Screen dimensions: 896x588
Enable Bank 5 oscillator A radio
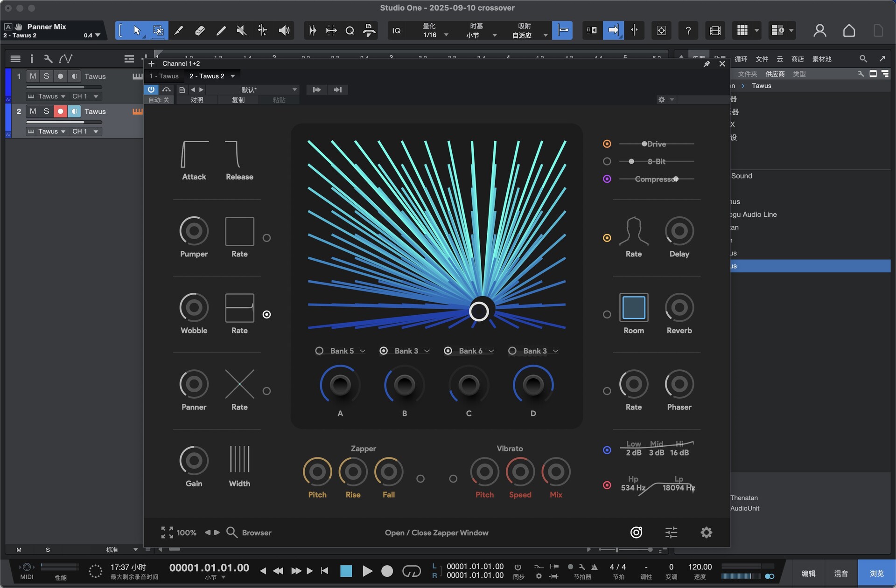click(319, 351)
